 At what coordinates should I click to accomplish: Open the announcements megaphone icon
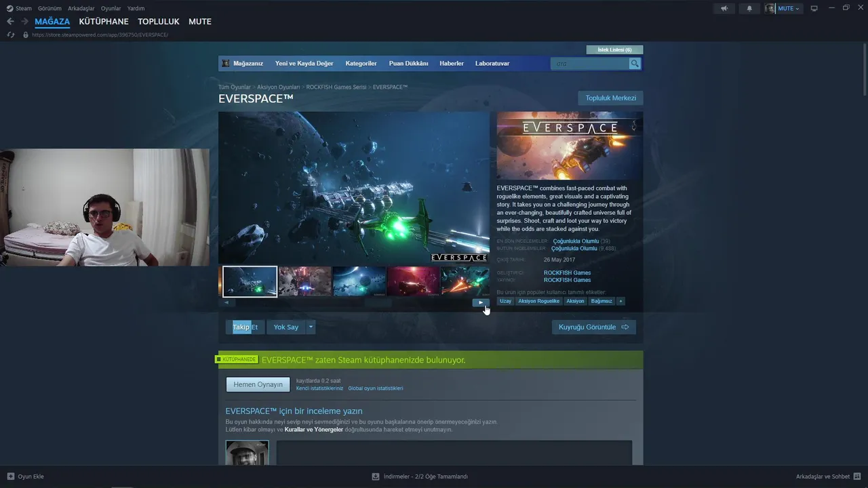[x=724, y=8]
